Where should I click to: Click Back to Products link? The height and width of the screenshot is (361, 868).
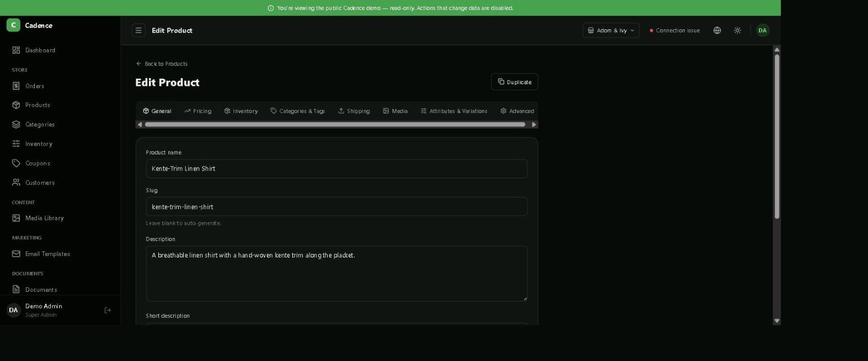click(162, 64)
